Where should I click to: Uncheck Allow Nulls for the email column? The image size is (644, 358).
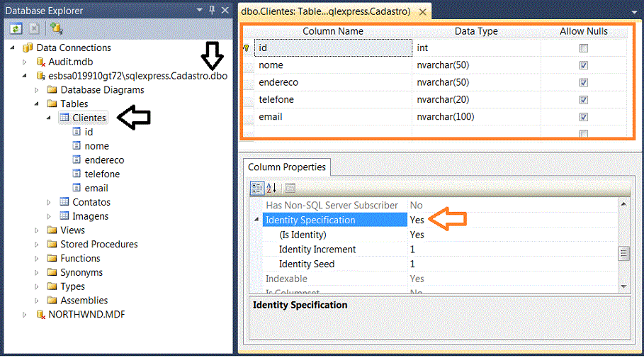[x=583, y=117]
